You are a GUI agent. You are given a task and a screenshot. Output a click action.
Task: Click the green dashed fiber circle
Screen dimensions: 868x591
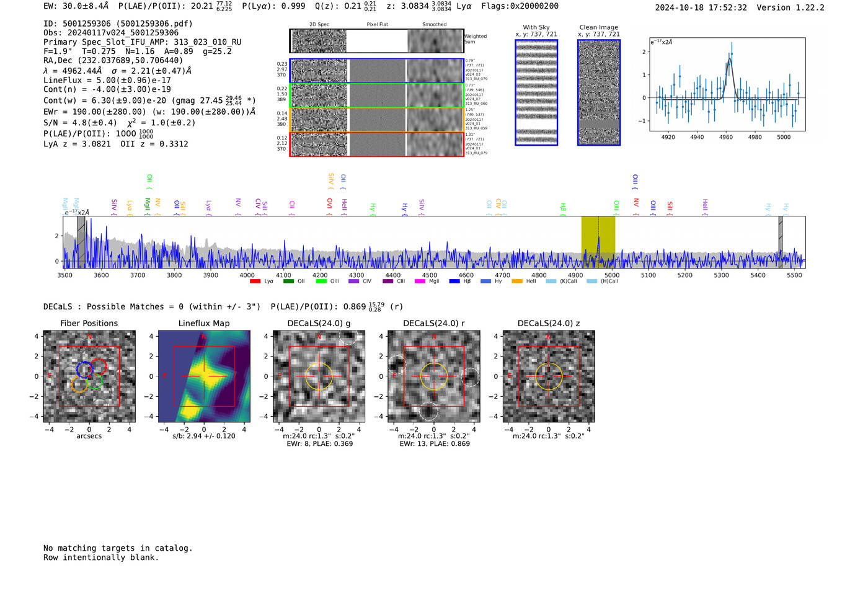point(95,381)
